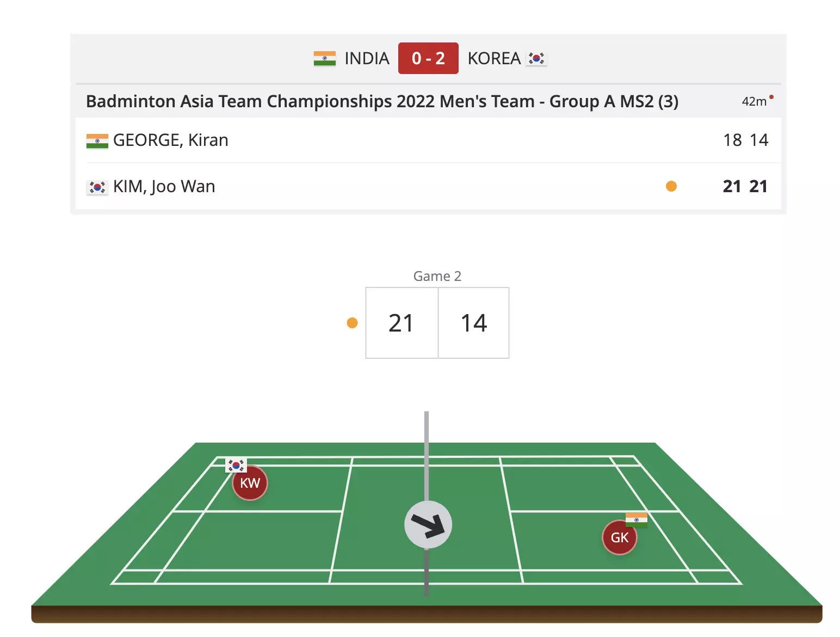The image size is (840, 637).
Task: Click KOREA team name in header
Action: click(494, 58)
